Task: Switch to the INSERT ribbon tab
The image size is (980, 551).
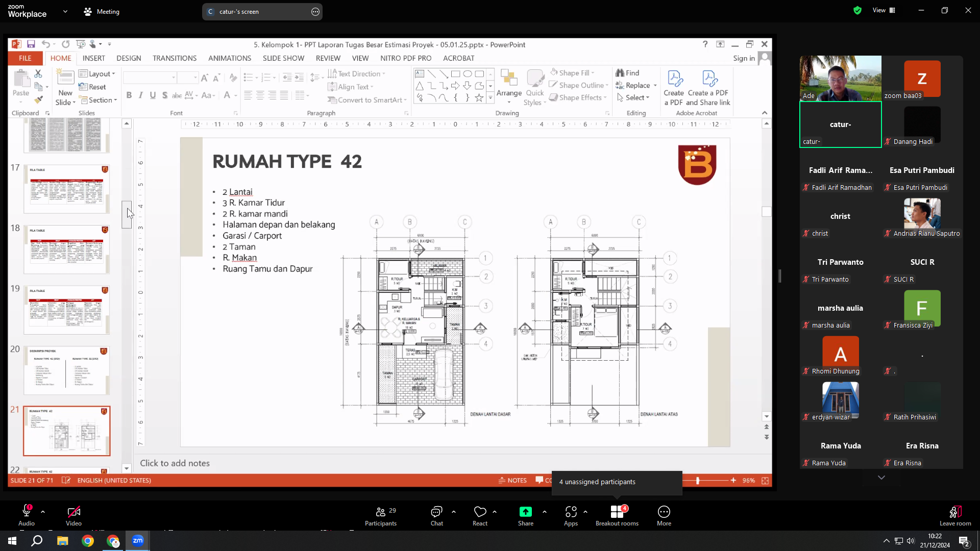Action: (94, 58)
